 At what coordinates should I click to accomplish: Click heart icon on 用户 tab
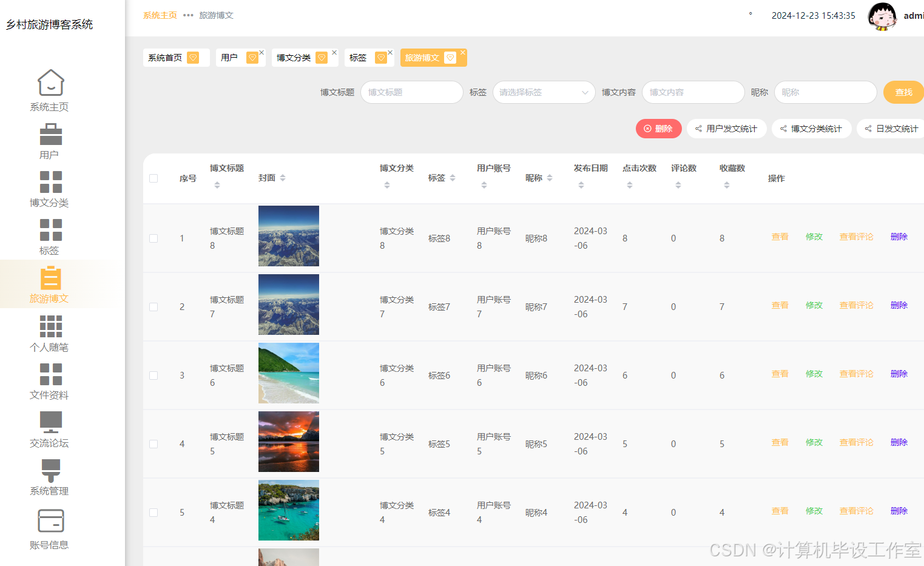click(252, 58)
